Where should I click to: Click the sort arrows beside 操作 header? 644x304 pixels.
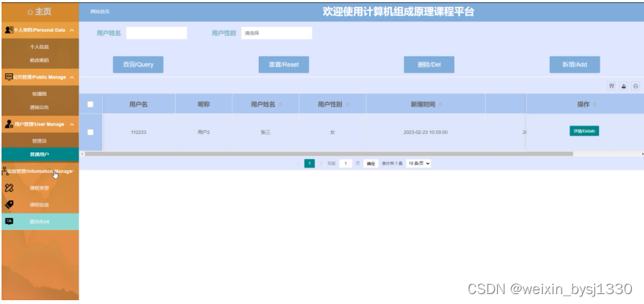click(x=595, y=104)
